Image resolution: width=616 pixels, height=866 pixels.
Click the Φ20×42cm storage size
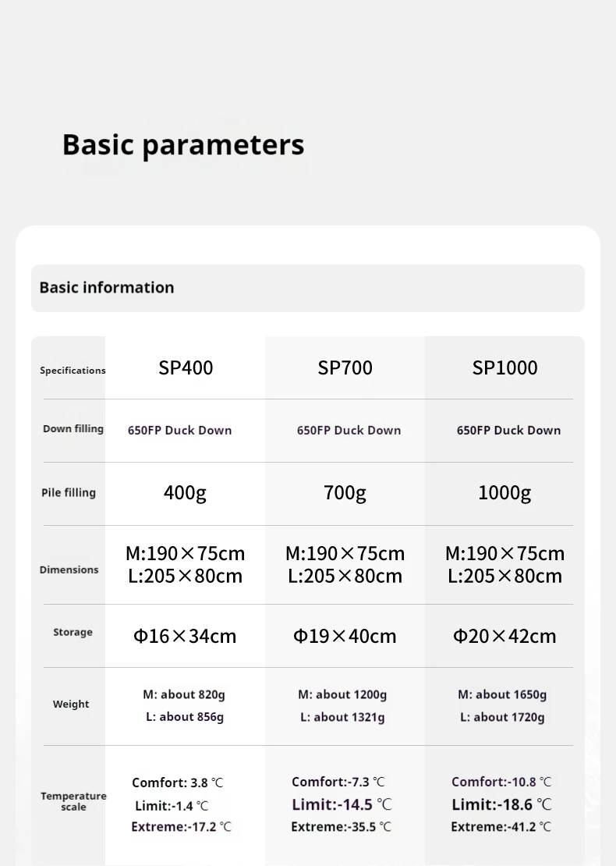point(504,636)
